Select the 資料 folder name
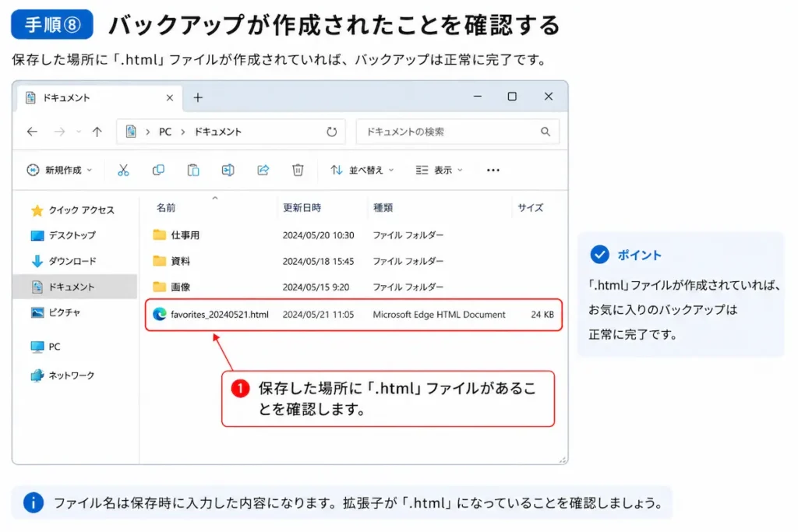This screenshot has height=532, width=798. coord(180,261)
